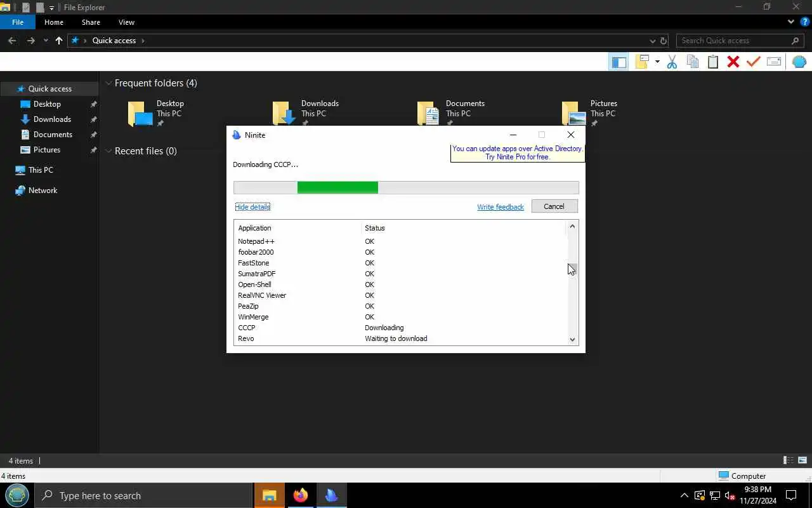Click the taskbar search box

coord(143,495)
